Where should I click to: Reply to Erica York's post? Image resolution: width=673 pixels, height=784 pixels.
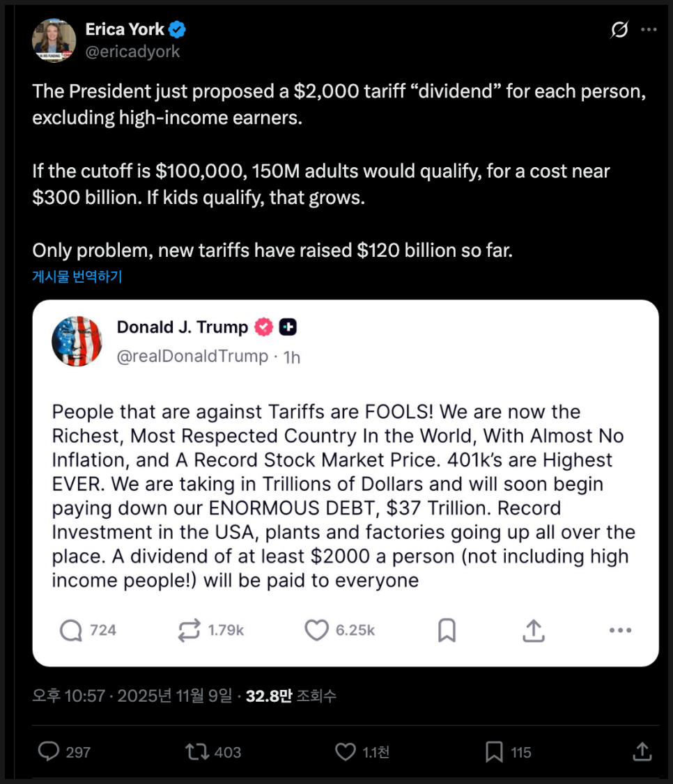tap(49, 751)
